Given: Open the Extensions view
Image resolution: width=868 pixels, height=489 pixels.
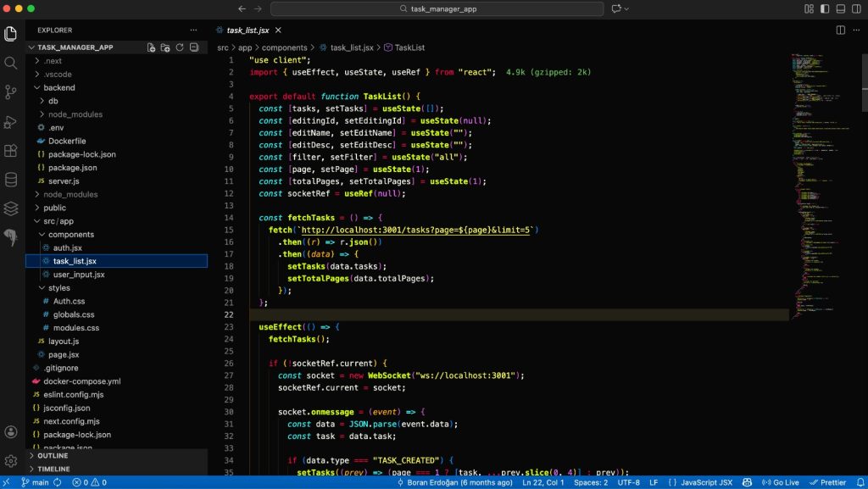Looking at the screenshot, I should (x=11, y=150).
